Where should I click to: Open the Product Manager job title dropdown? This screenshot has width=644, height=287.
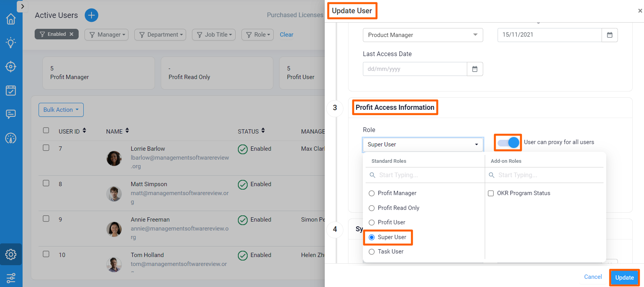tap(423, 35)
